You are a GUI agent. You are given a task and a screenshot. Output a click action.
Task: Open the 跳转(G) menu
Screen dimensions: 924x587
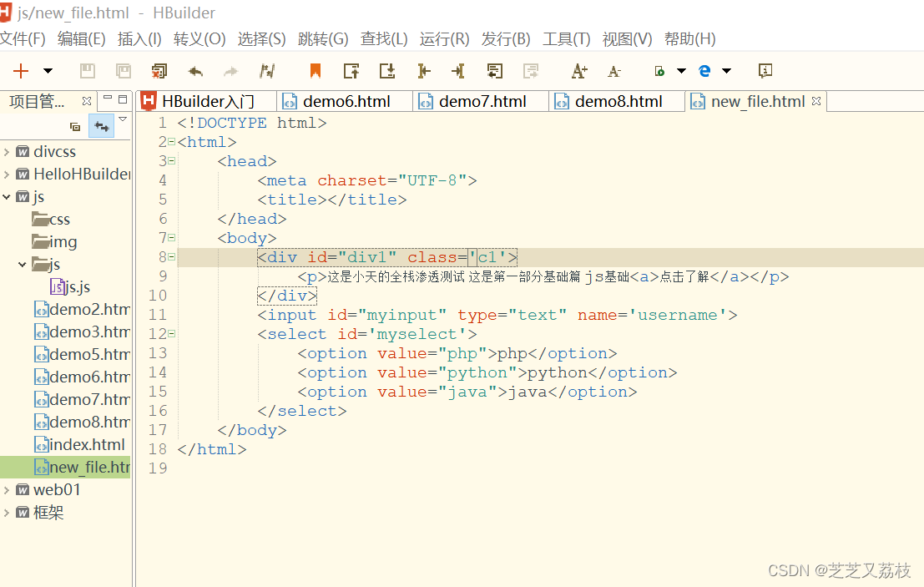tap(323, 39)
